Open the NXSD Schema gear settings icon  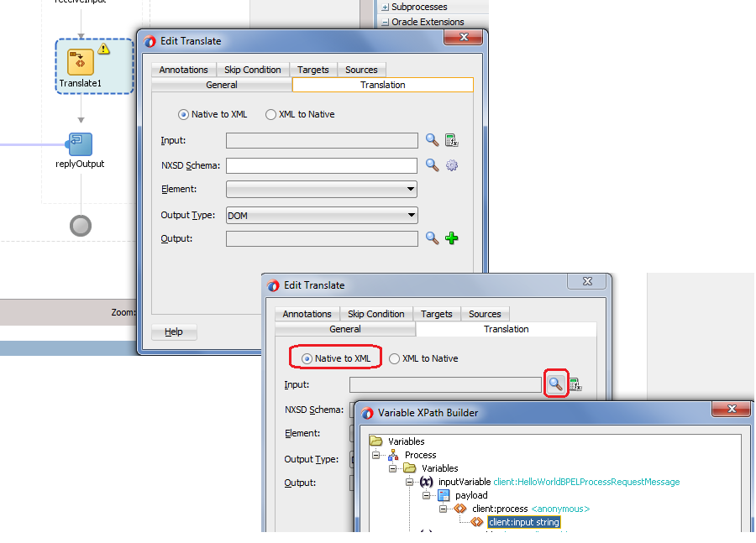coord(451,164)
